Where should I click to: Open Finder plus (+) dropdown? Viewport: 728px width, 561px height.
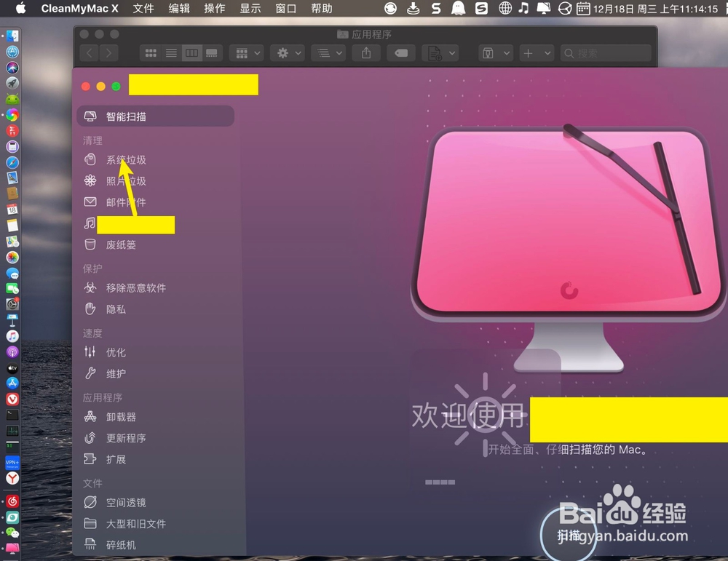(x=537, y=53)
